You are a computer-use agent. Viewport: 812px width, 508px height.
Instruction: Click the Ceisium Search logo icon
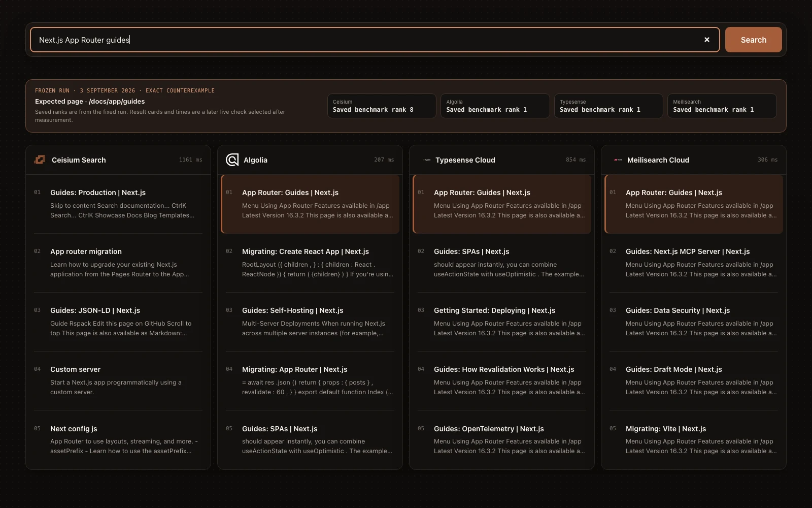coord(40,160)
